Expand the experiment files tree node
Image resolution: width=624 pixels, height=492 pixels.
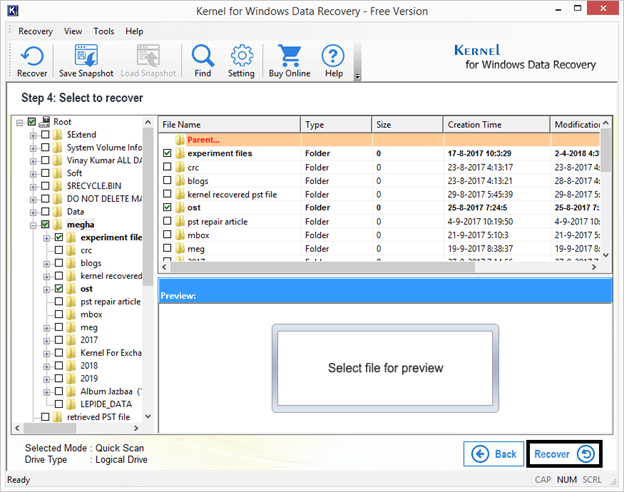47,238
